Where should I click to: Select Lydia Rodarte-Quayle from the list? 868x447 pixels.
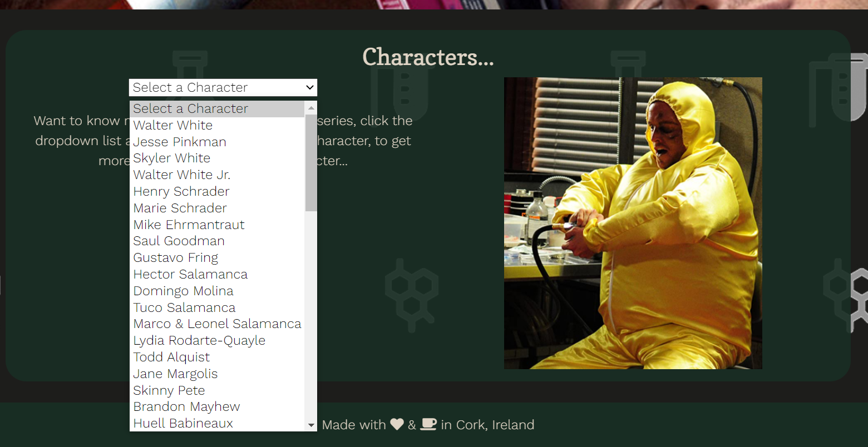pyautogui.click(x=218, y=341)
